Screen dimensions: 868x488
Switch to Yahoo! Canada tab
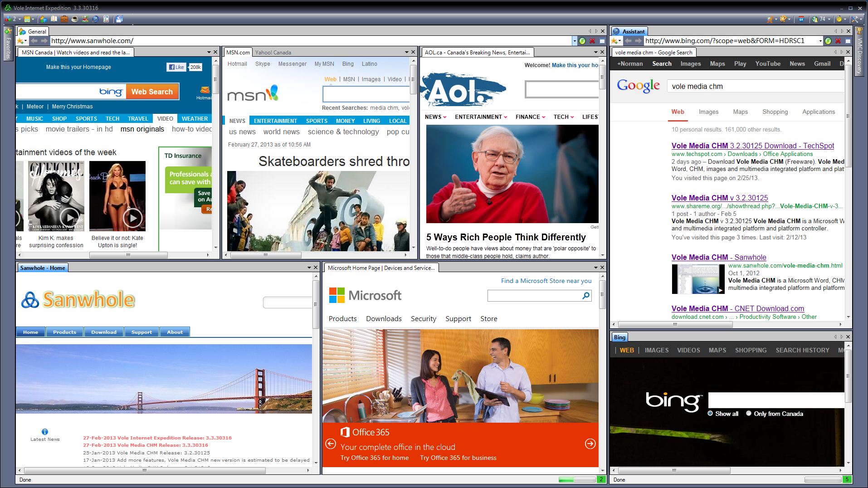click(273, 53)
